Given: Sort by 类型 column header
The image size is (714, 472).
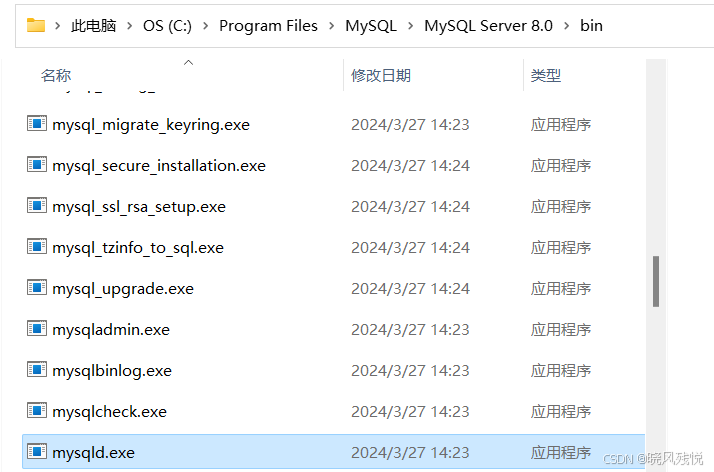Looking at the screenshot, I should (546, 76).
